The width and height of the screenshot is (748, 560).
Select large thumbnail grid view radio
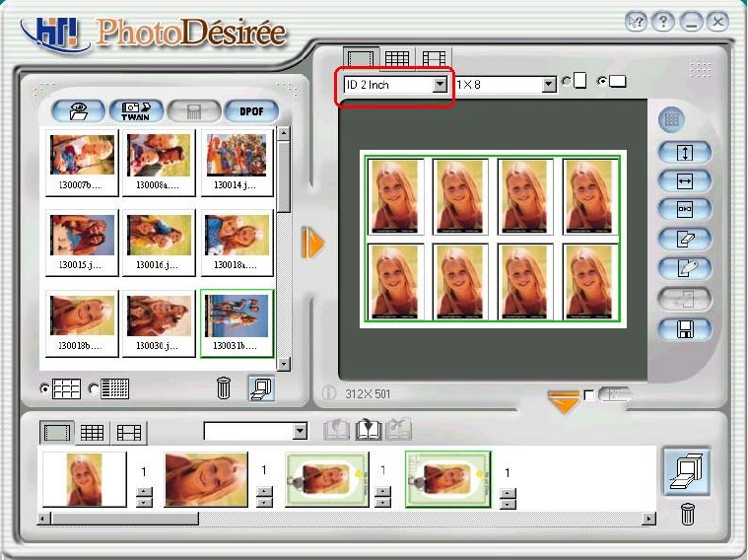tap(44, 389)
